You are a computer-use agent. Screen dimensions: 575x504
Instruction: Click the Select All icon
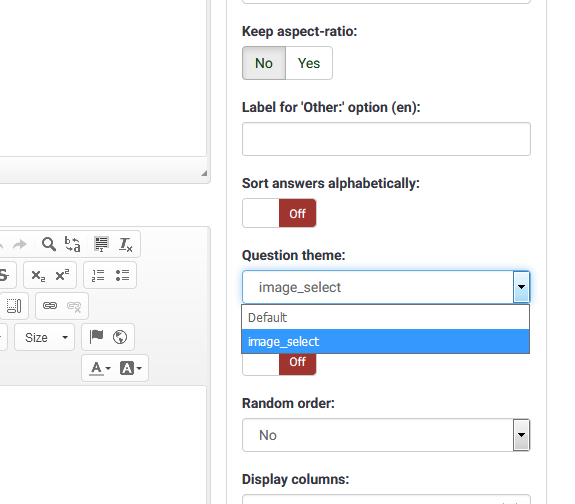(101, 244)
